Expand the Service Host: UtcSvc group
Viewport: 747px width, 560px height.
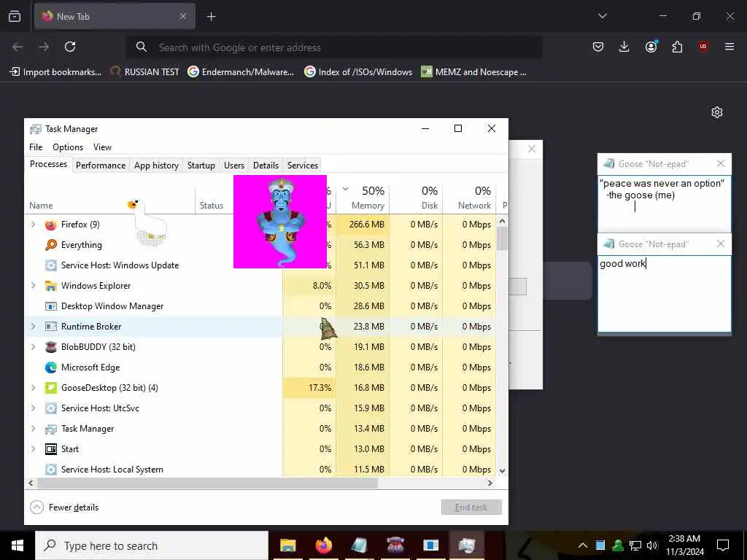34,408
